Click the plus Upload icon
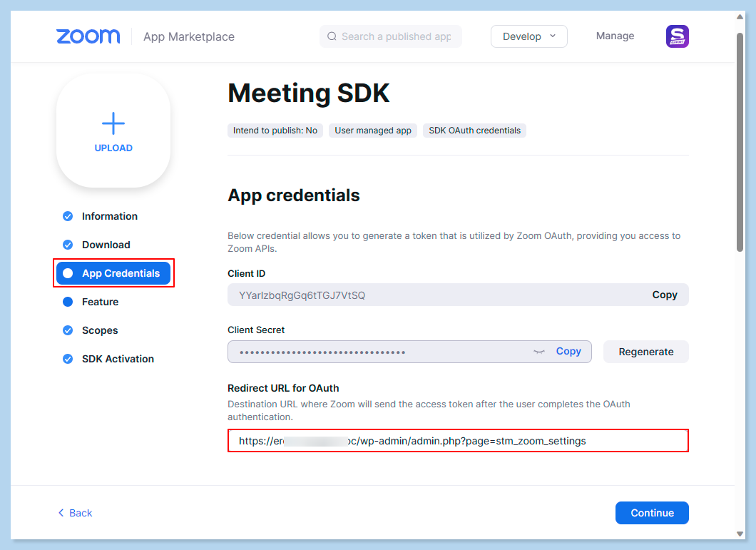The height and width of the screenshot is (550, 756). pos(113,124)
